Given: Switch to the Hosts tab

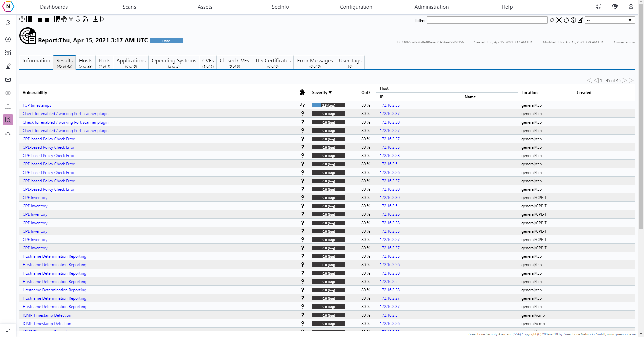Looking at the screenshot, I should pos(86,62).
